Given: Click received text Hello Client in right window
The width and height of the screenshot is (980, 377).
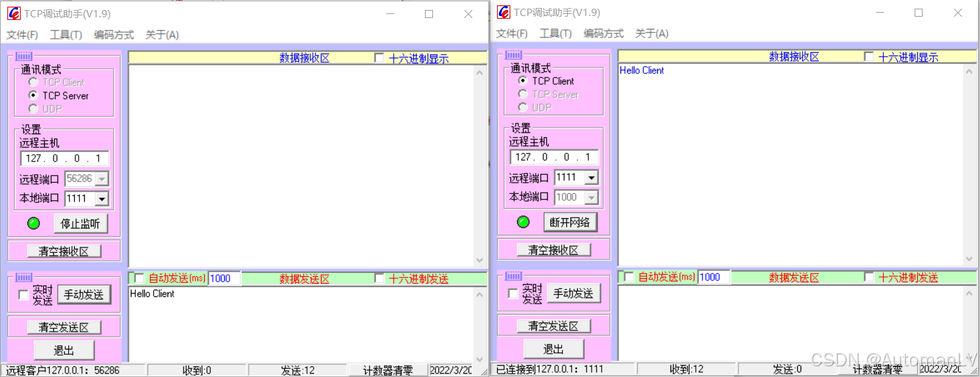Looking at the screenshot, I should [642, 70].
